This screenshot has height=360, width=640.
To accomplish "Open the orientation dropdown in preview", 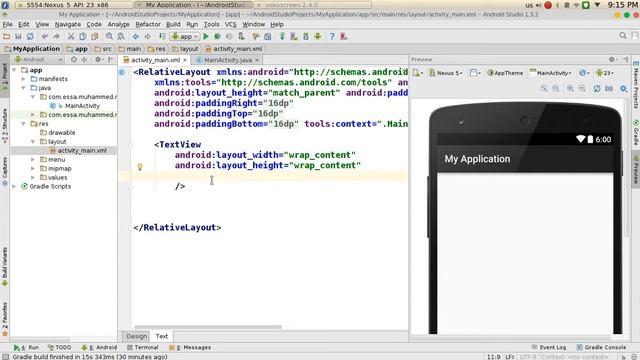I will [475, 73].
